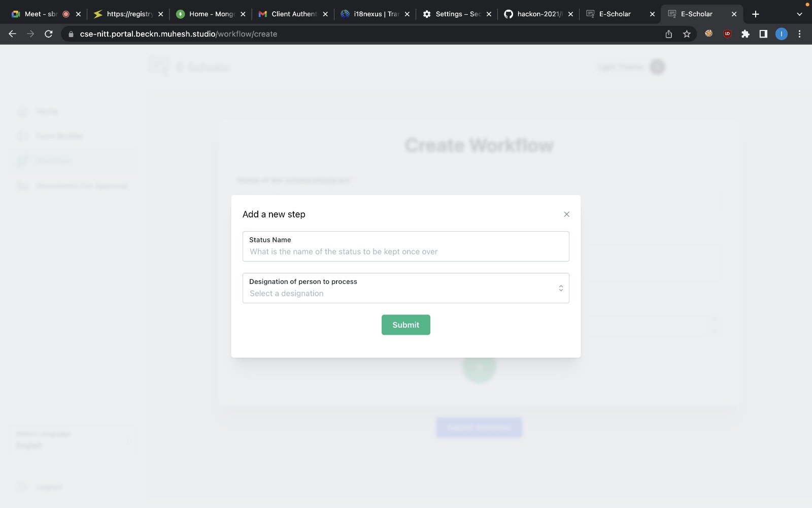This screenshot has height=508, width=812.
Task: Open a new browser tab
Action: point(756,14)
